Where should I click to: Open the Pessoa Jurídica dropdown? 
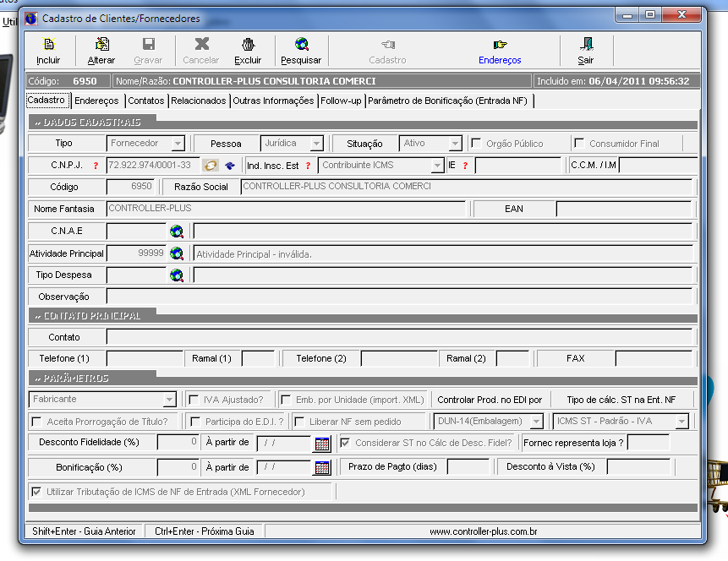[x=316, y=144]
